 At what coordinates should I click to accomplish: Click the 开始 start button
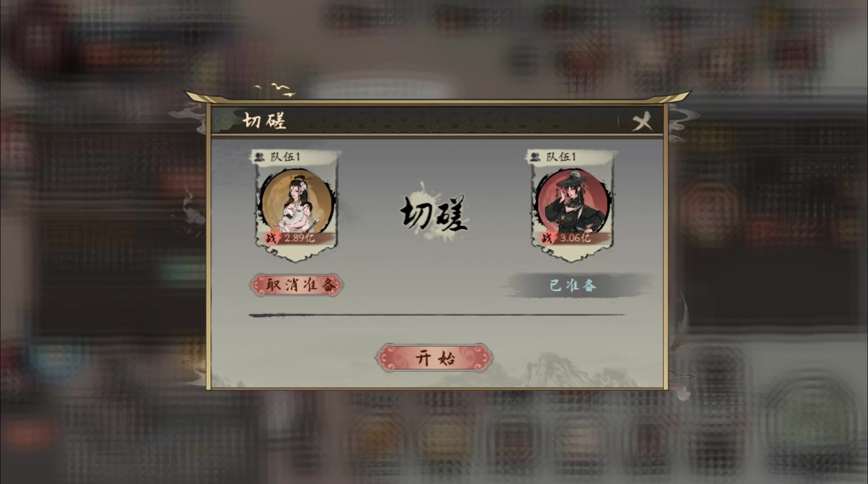coord(434,358)
